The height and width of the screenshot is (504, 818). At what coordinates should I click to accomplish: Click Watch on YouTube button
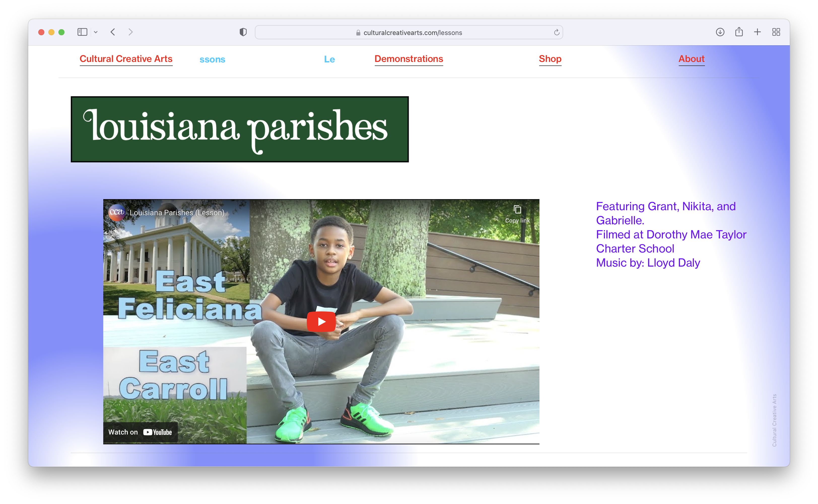click(140, 432)
